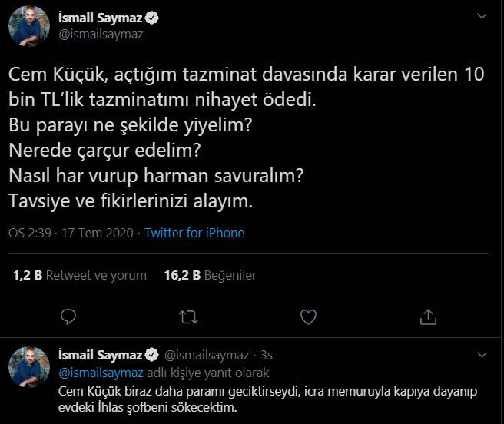Open the Twitter for iPhone link

click(194, 233)
